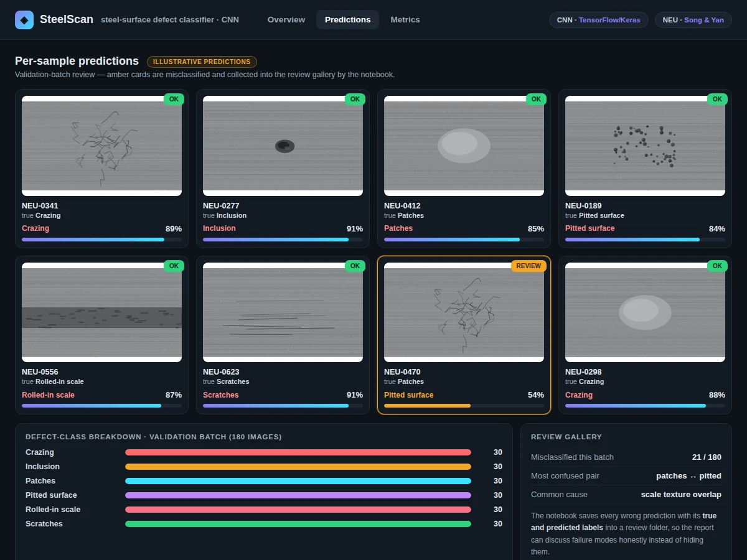Viewport: 747px width, 560px height.
Task: Open the NEU-0556 rolled-in scale image
Action: click(101, 312)
